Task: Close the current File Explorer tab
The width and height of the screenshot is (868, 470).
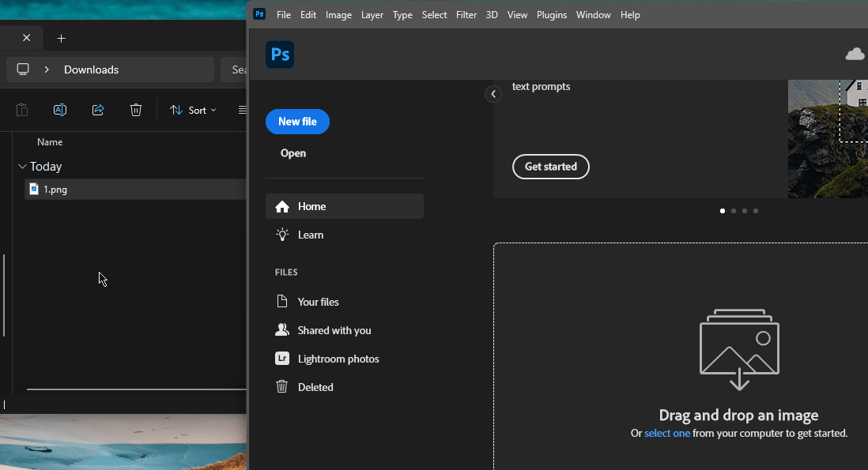Action: tap(27, 38)
